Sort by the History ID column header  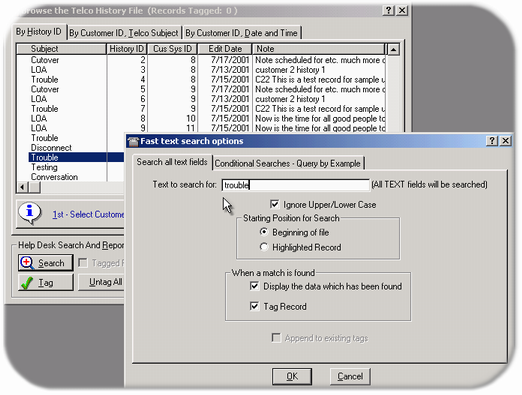pyautogui.click(x=127, y=49)
